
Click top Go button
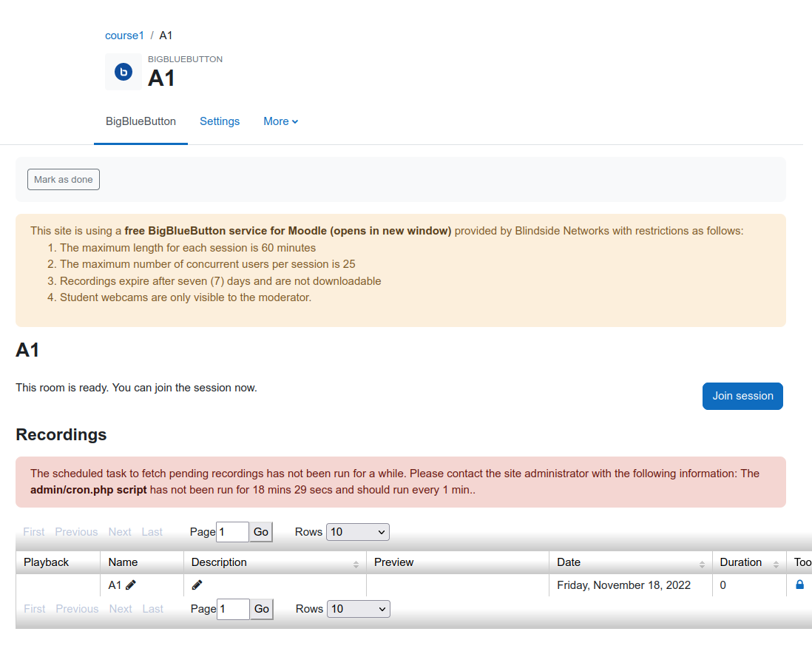tap(261, 532)
